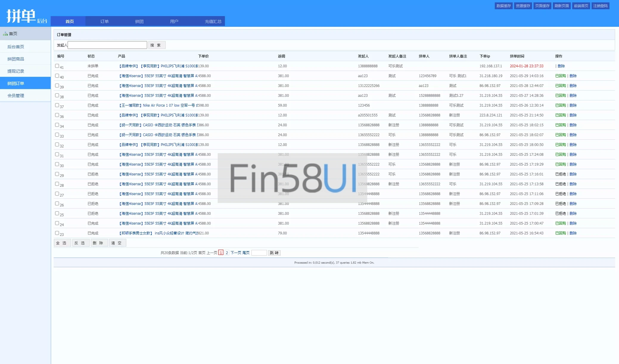This screenshot has width=619, height=364.
Task: Focus the 发起人 search input field
Action: pyautogui.click(x=107, y=45)
